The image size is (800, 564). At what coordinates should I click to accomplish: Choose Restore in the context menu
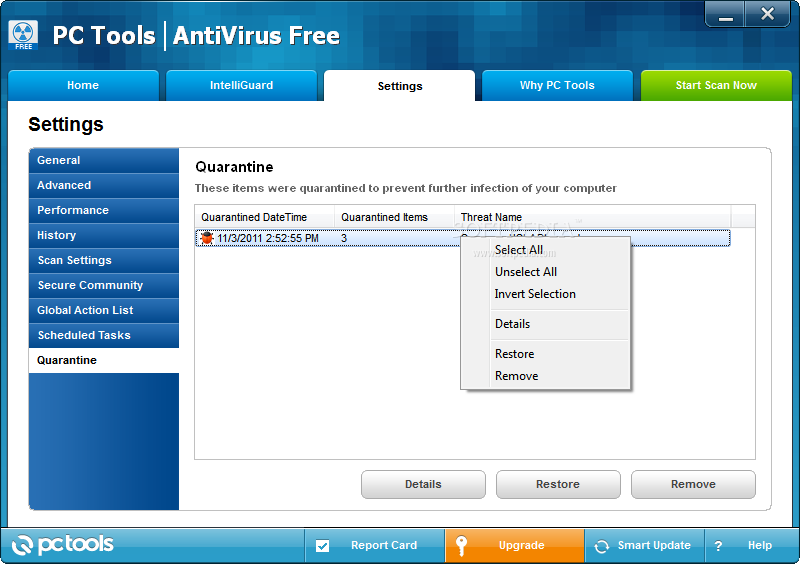(545, 354)
